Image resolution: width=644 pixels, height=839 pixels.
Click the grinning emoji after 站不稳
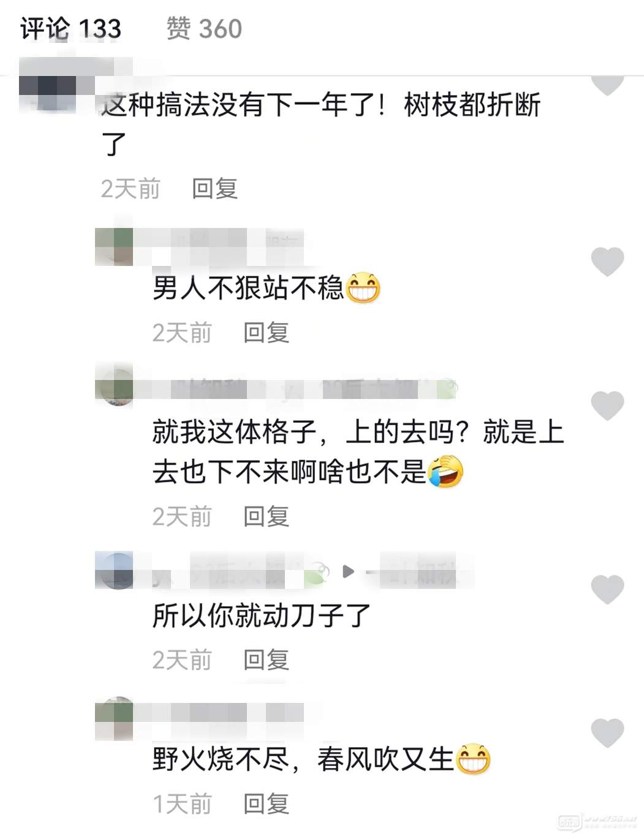pos(363,287)
